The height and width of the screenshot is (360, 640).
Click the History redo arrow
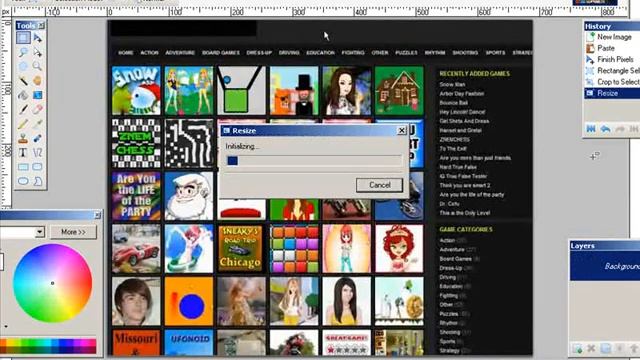click(x=620, y=129)
